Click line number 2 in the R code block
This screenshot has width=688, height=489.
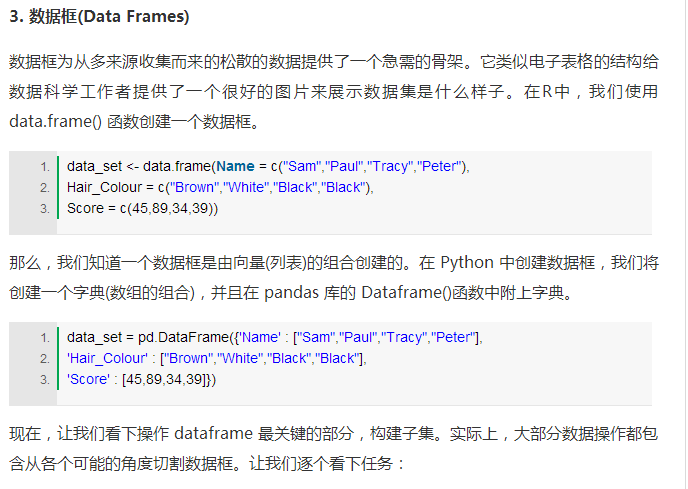(x=44, y=187)
